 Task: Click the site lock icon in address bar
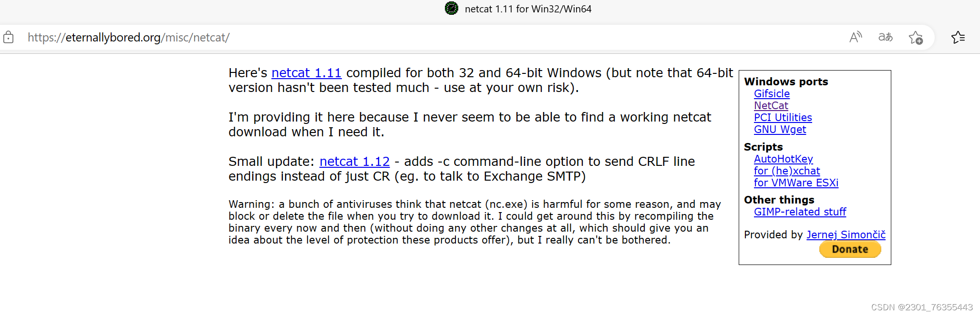[x=8, y=37]
